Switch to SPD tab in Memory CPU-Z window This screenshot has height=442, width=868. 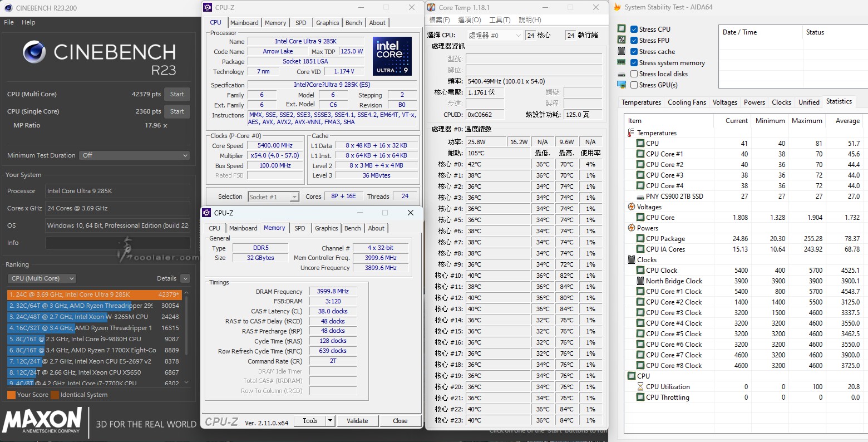pos(300,228)
